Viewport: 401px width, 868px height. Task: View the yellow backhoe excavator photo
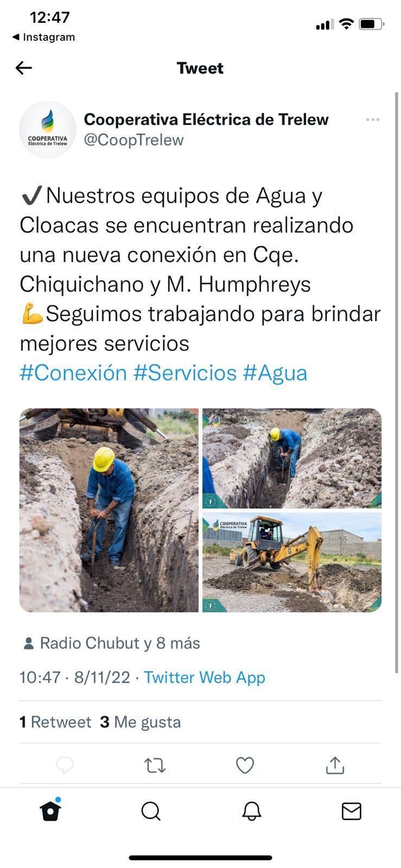(292, 562)
